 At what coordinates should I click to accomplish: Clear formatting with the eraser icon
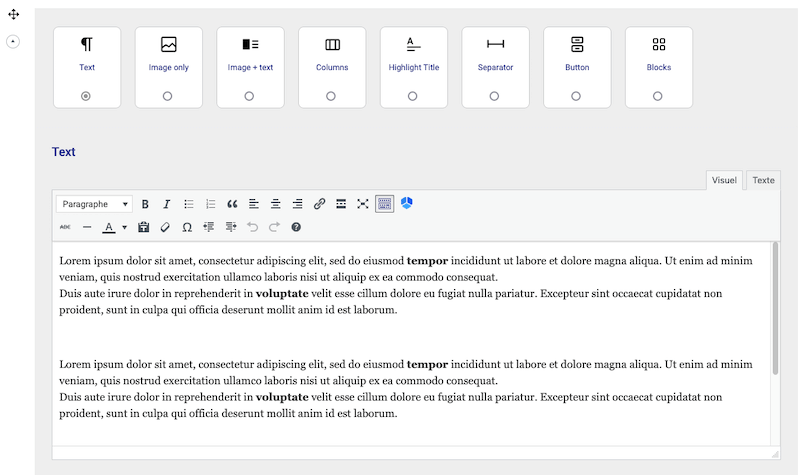pyautogui.click(x=165, y=227)
